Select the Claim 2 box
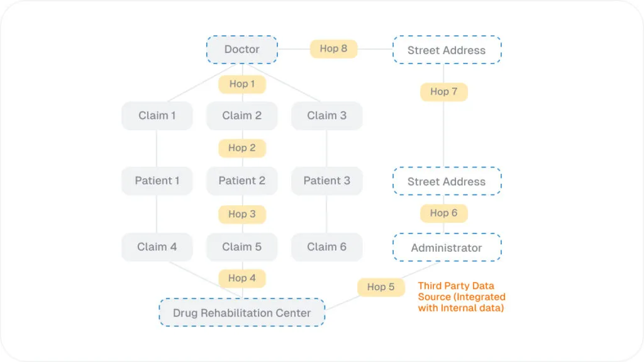 [x=242, y=116]
